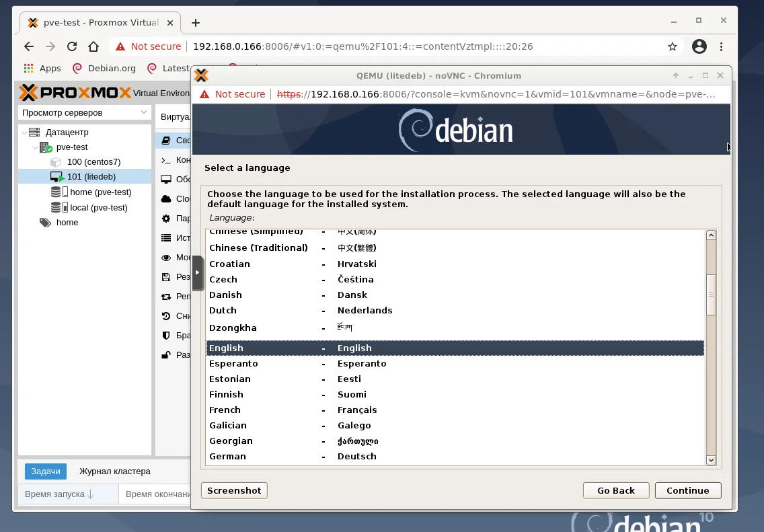Image resolution: width=764 pixels, height=532 pixels.
Task: Open Cloud-Init settings via the cloud icon
Action: [x=166, y=198]
